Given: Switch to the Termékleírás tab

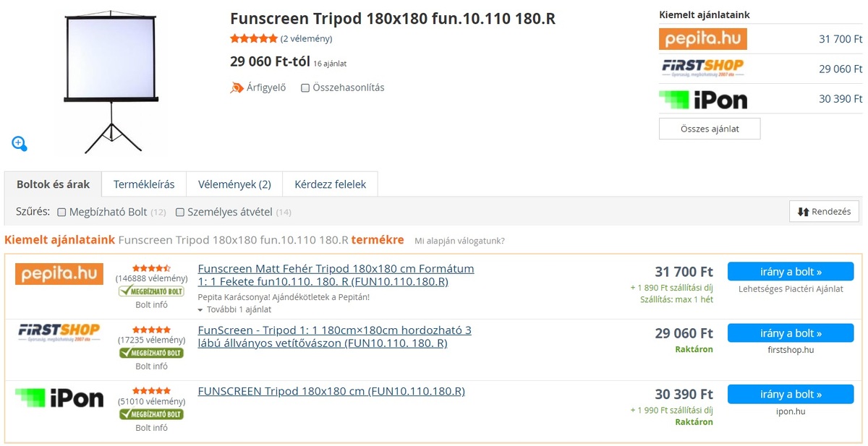Looking at the screenshot, I should pos(144,184).
